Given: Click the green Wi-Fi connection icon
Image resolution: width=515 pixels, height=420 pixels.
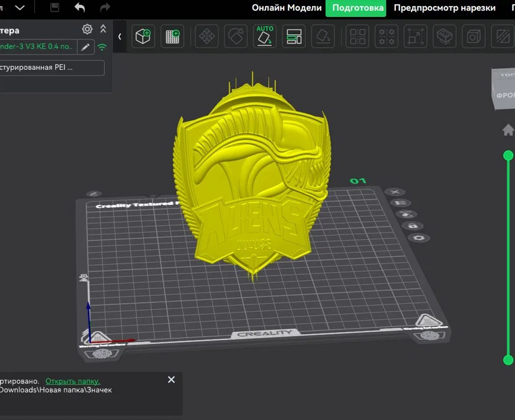Looking at the screenshot, I should 102,47.
